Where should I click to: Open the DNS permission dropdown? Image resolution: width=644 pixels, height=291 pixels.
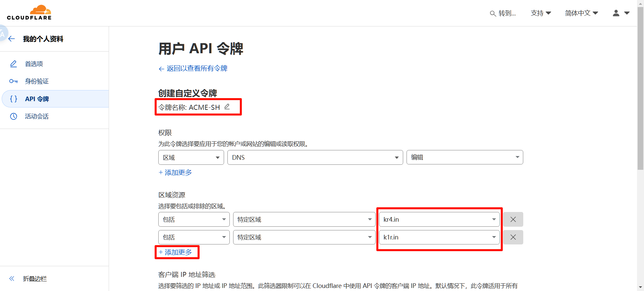click(315, 157)
